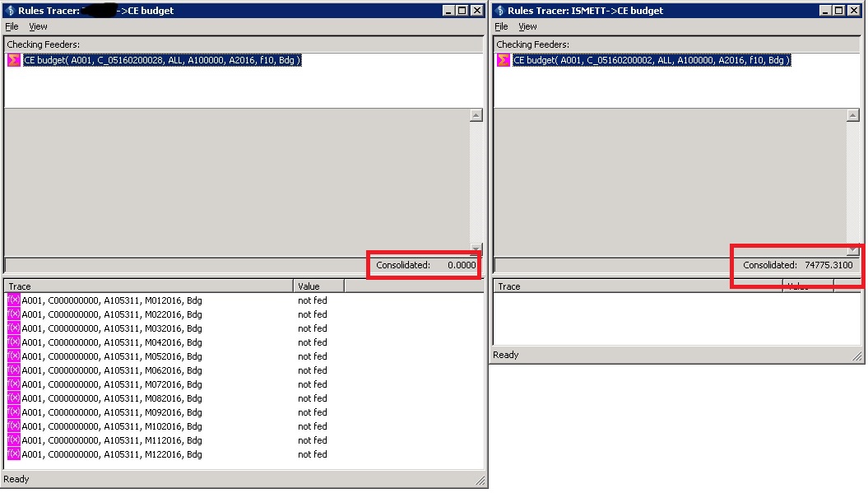
Task: Click the function icon on the M062016 row
Action: click(13, 370)
